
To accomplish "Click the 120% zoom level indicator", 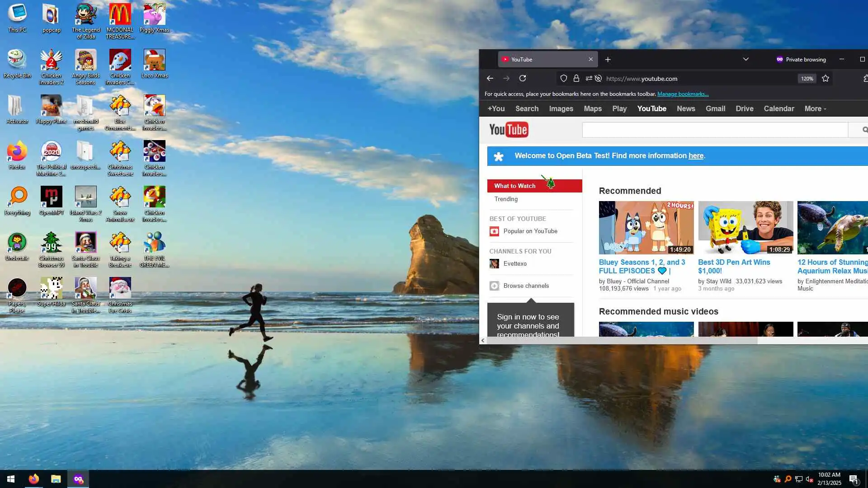I will (x=807, y=78).
